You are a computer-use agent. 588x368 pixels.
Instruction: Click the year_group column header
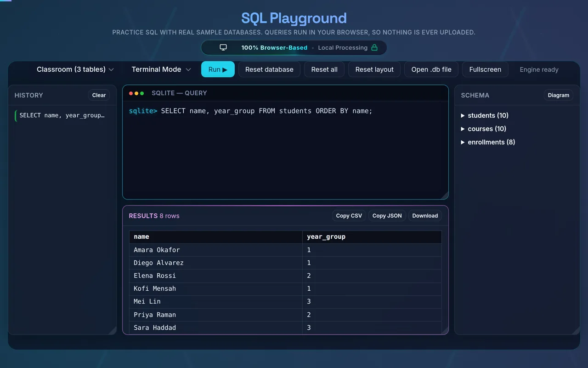tap(372, 237)
